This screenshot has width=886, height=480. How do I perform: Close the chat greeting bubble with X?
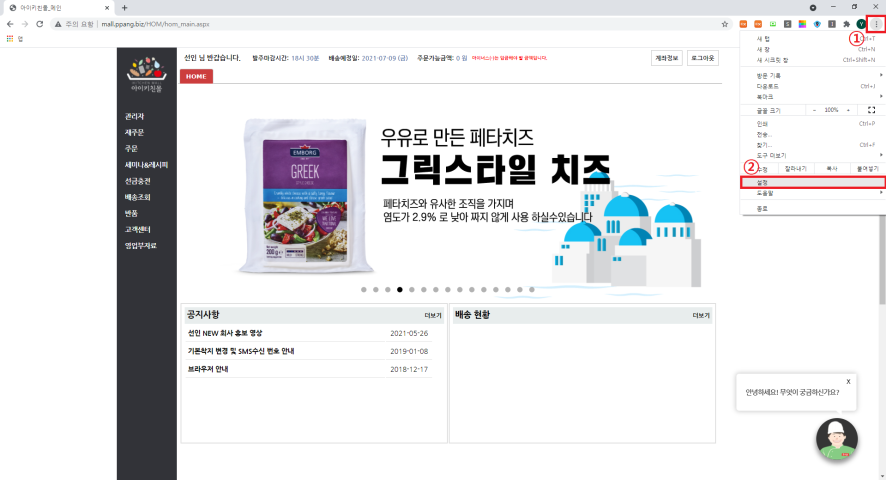(848, 382)
